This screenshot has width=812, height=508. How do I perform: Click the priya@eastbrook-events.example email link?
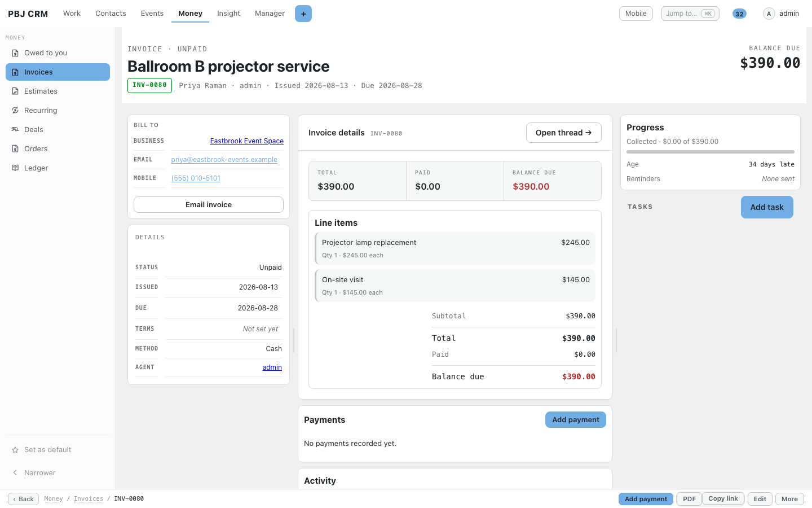224,160
